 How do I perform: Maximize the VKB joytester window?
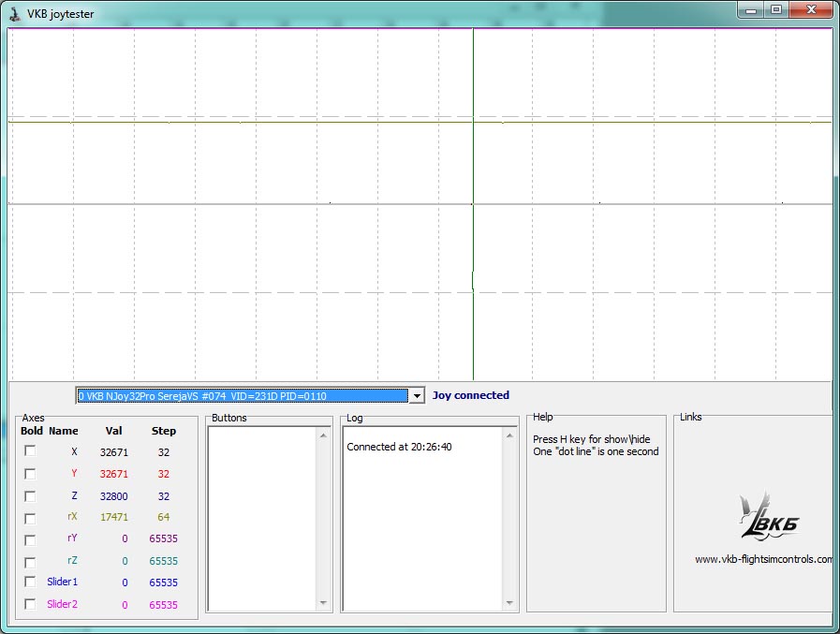click(x=775, y=9)
